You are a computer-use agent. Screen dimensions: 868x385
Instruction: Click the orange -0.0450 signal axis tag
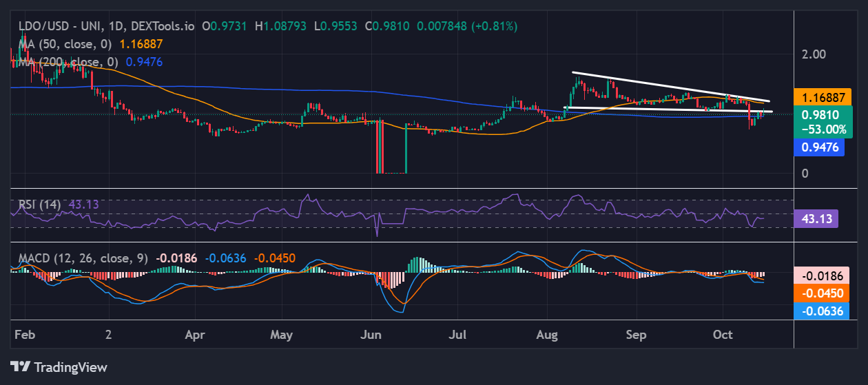tap(820, 293)
